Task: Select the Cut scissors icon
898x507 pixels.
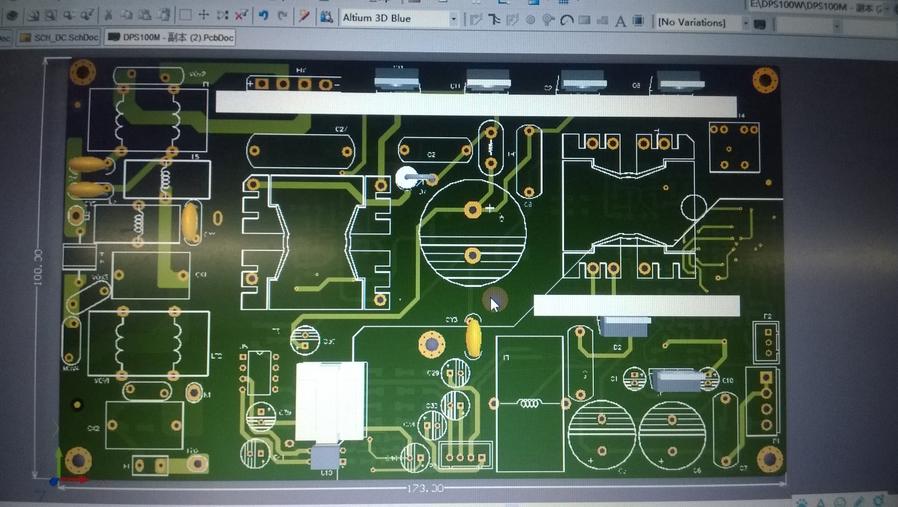Action: click(x=108, y=17)
